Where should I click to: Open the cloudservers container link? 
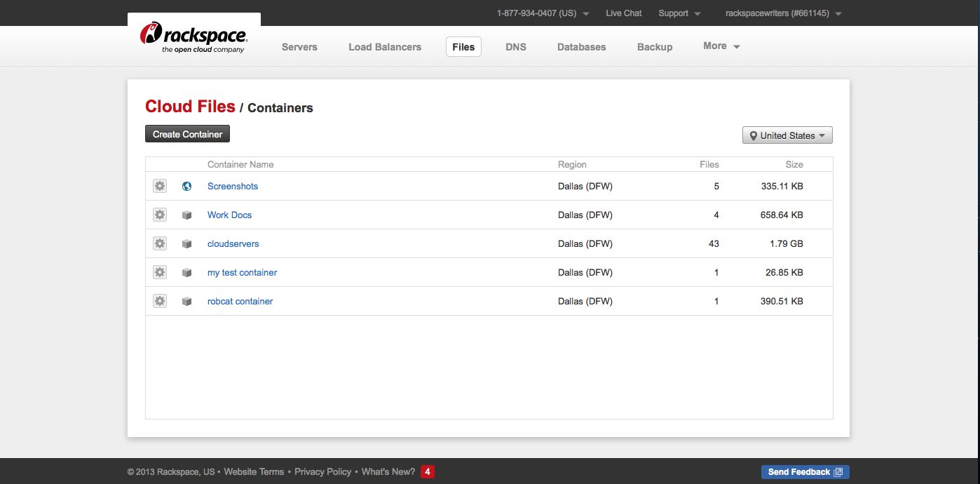[233, 243]
